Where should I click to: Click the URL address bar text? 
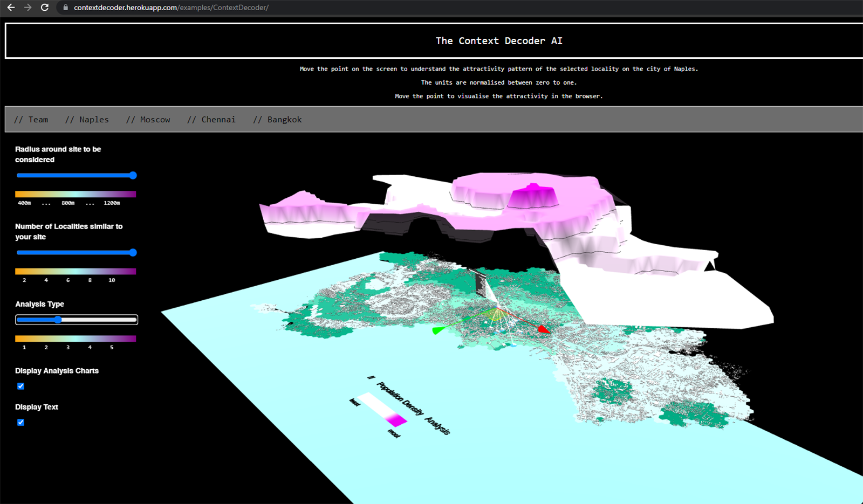(x=171, y=8)
